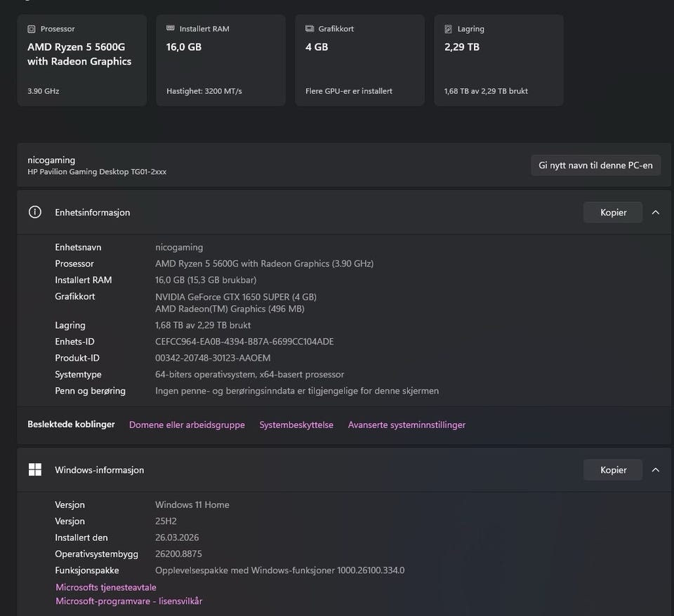Click the Windows-informasjon section header
This screenshot has width=674, height=616.
pos(344,470)
